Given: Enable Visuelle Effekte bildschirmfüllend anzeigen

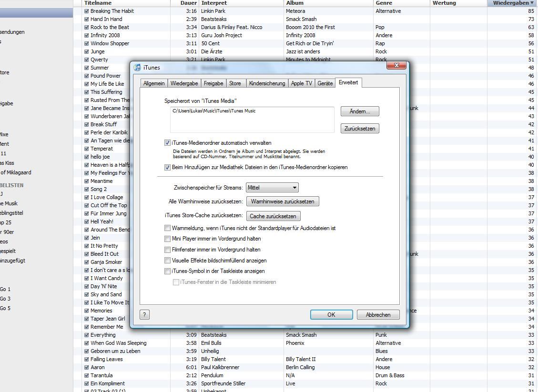Looking at the screenshot, I should pyautogui.click(x=167, y=261).
